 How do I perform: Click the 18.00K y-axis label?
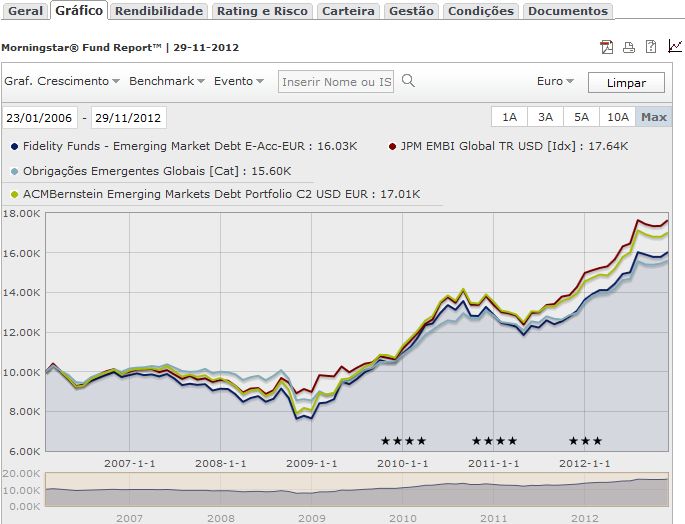21,213
